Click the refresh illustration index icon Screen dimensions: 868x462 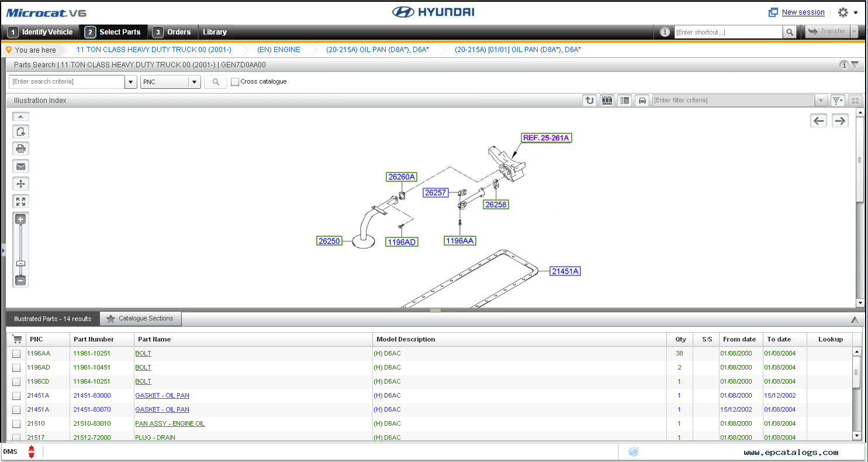[x=590, y=101]
